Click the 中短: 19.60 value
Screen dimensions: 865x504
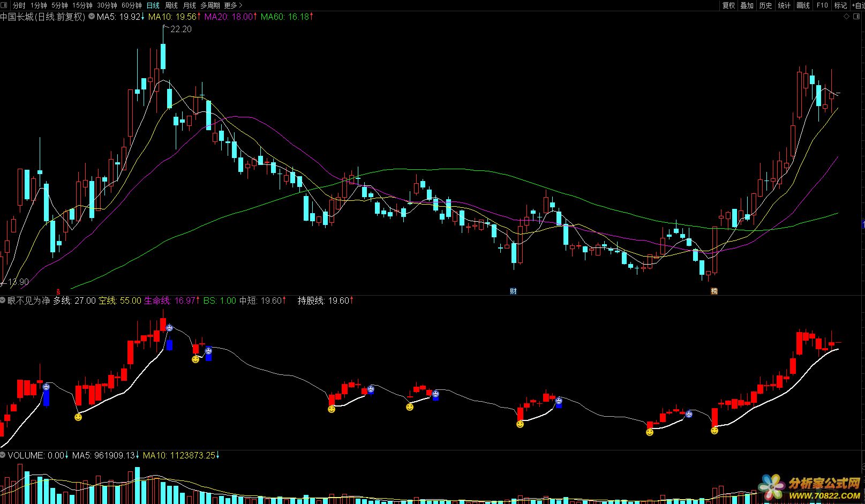tap(262, 300)
